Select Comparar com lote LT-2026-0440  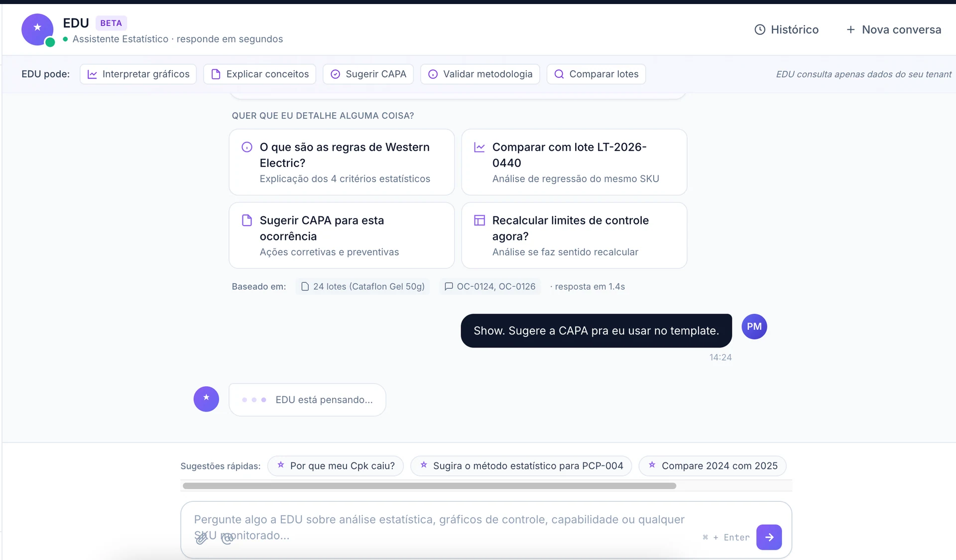574,162
